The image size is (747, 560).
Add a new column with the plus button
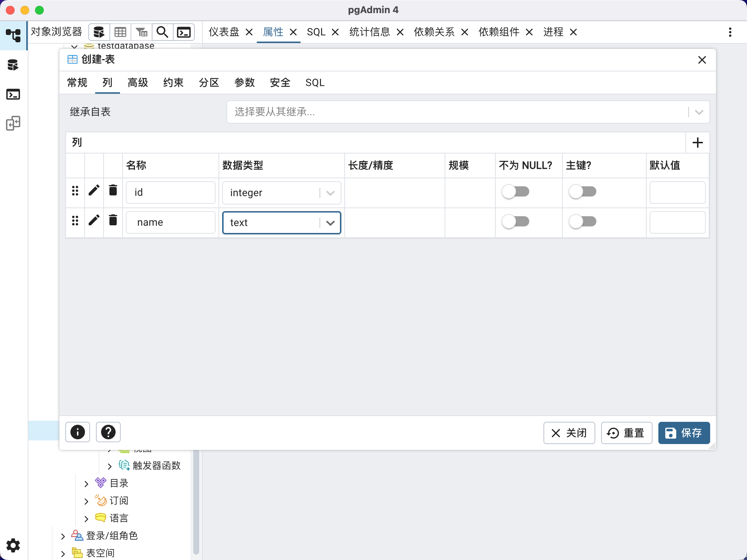[697, 142]
